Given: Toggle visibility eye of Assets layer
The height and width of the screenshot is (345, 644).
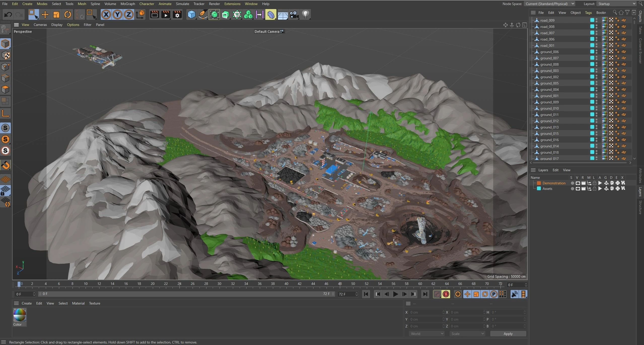Looking at the screenshot, I should tap(578, 189).
